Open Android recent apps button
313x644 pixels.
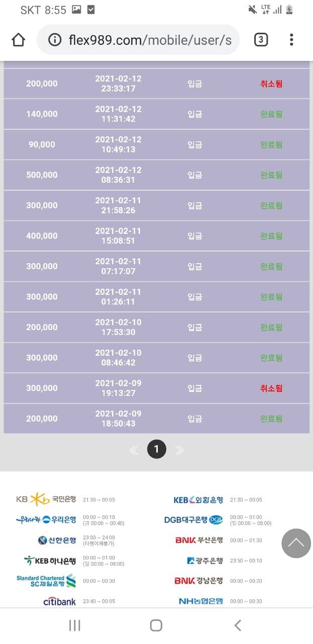coord(74,625)
